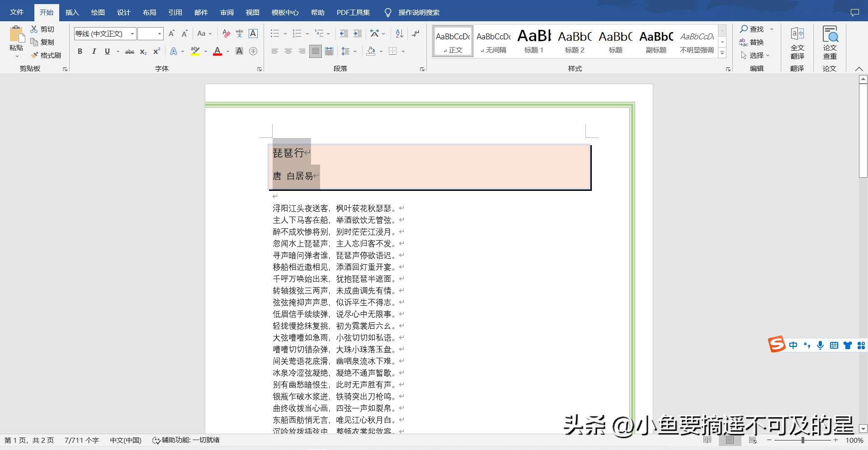This screenshot has height=450, width=868.
Task: Click the red font color swatch
Action: pos(217,52)
